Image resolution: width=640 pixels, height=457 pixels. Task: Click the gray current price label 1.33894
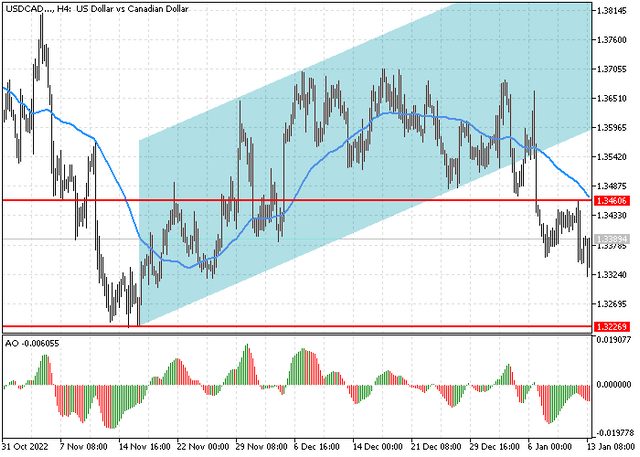(x=611, y=239)
